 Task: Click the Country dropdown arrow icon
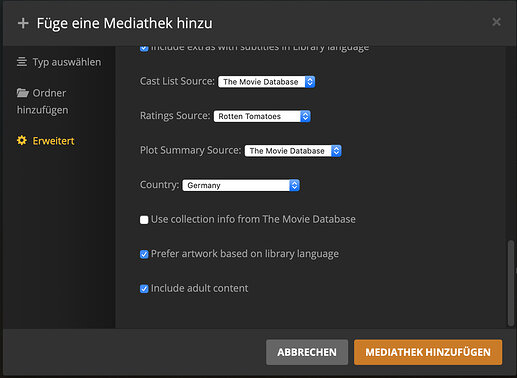point(294,185)
